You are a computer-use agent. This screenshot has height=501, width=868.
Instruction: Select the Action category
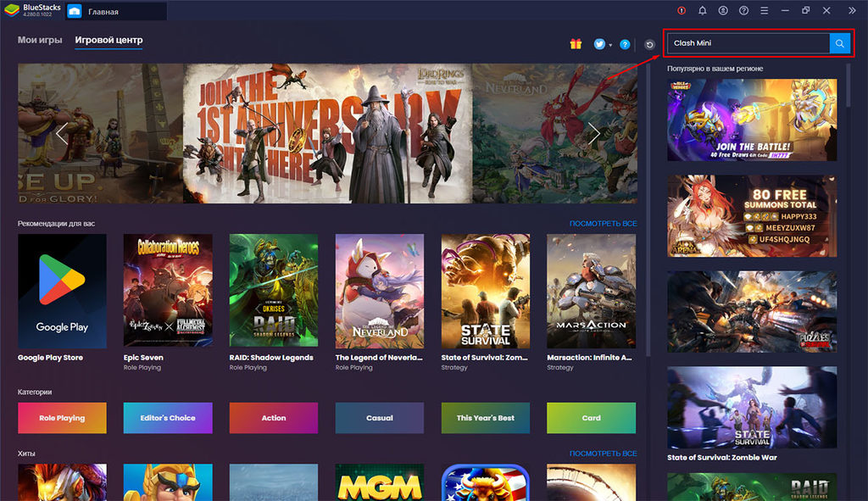point(274,418)
